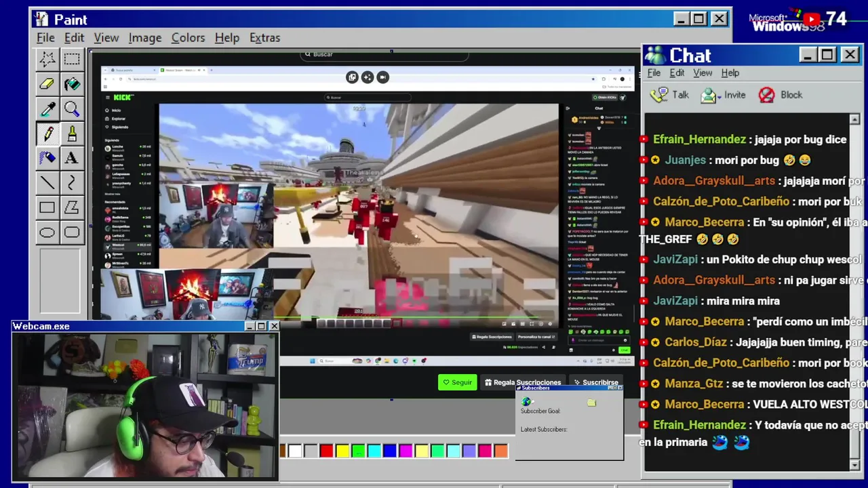Maximize the Webcam.exe window
The image size is (868, 488).
[261, 327]
